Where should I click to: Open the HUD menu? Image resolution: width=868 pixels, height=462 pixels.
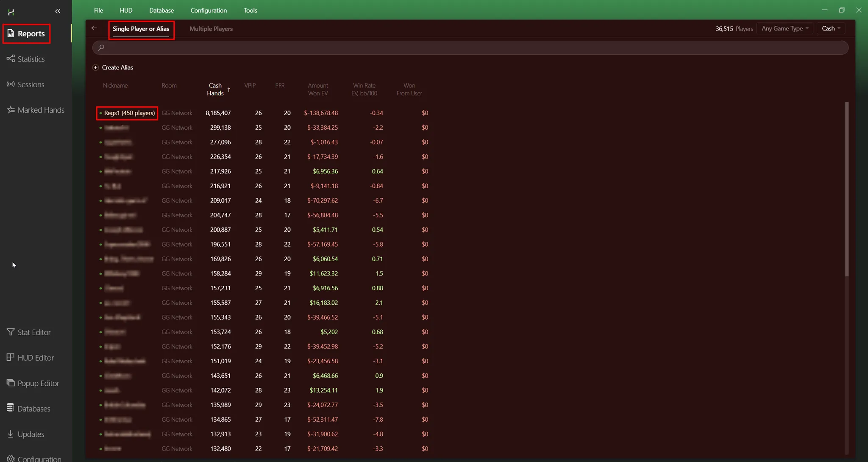tap(126, 10)
